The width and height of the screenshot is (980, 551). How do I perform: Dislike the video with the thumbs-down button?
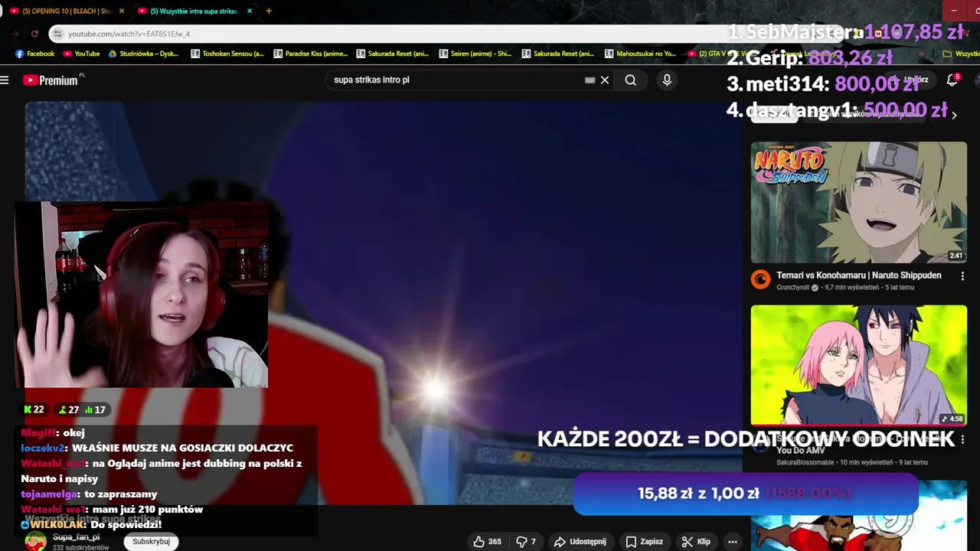coord(525,541)
